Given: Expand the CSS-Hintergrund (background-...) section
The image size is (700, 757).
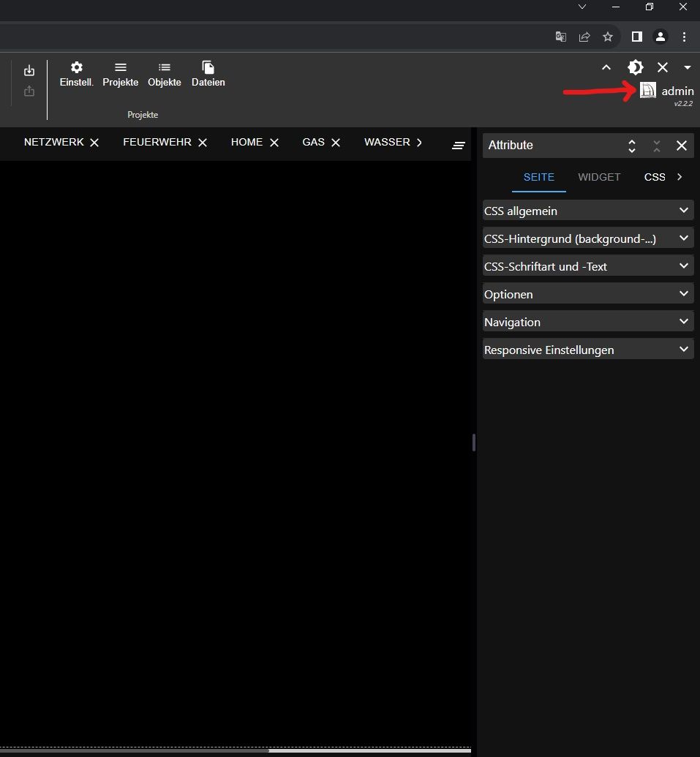Looking at the screenshot, I should coord(588,238).
